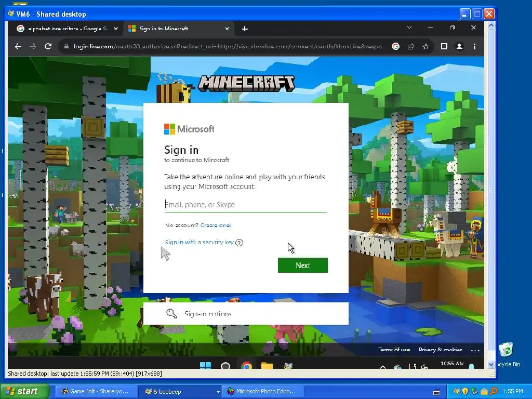The image size is (532, 399).
Task: Click the ellipsis beside Privacy & cookies
Action: (x=475, y=350)
